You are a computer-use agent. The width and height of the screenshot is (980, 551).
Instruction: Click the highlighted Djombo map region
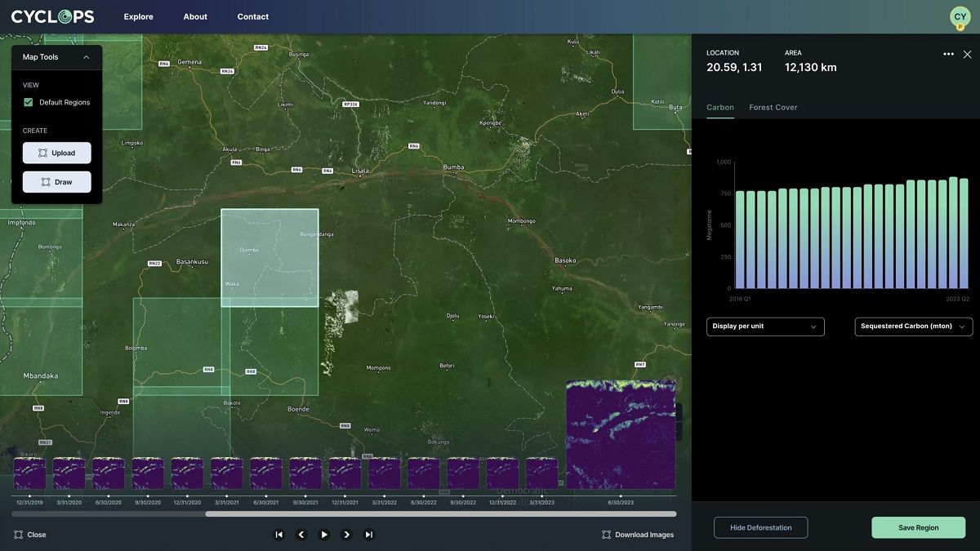(x=269, y=258)
